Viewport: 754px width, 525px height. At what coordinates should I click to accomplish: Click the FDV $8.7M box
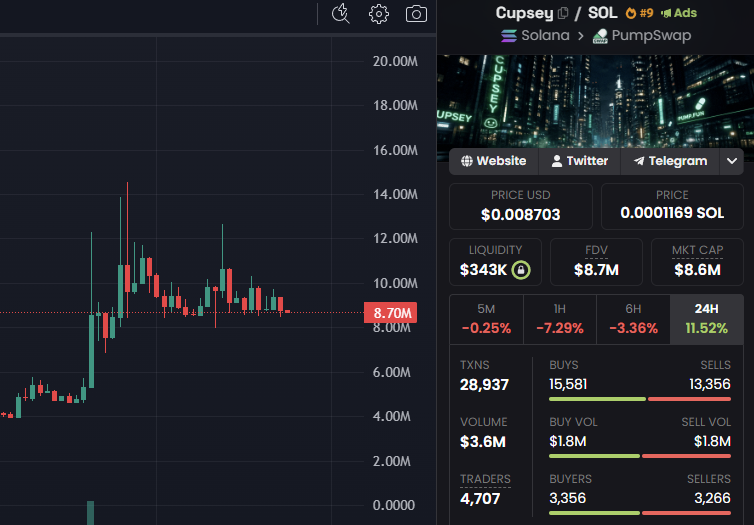click(x=596, y=262)
